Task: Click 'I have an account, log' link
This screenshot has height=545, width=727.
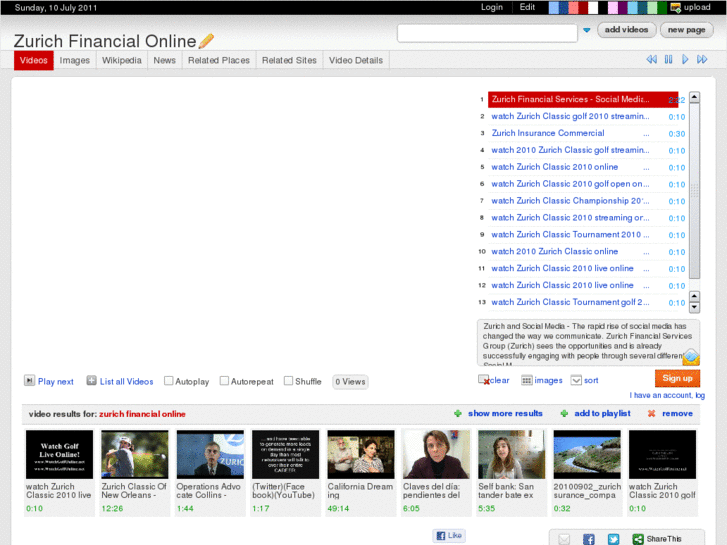Action: click(667, 395)
